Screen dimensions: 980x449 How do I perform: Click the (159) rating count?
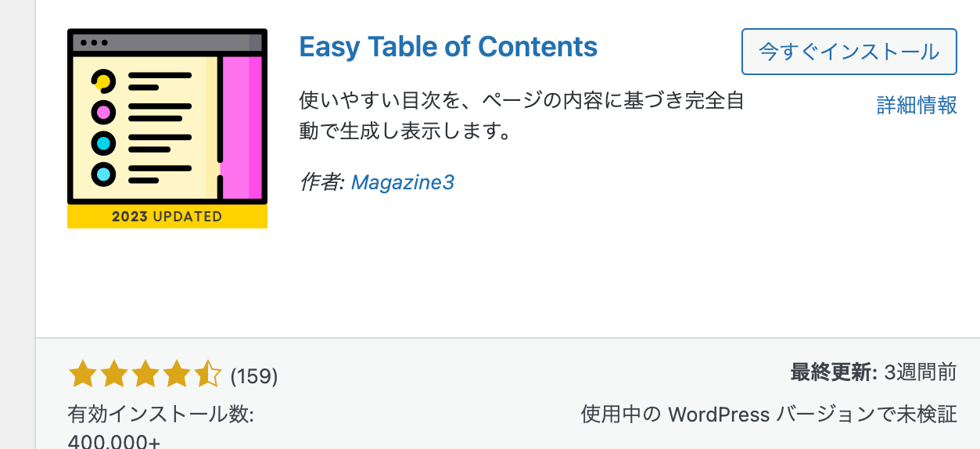[x=254, y=376]
